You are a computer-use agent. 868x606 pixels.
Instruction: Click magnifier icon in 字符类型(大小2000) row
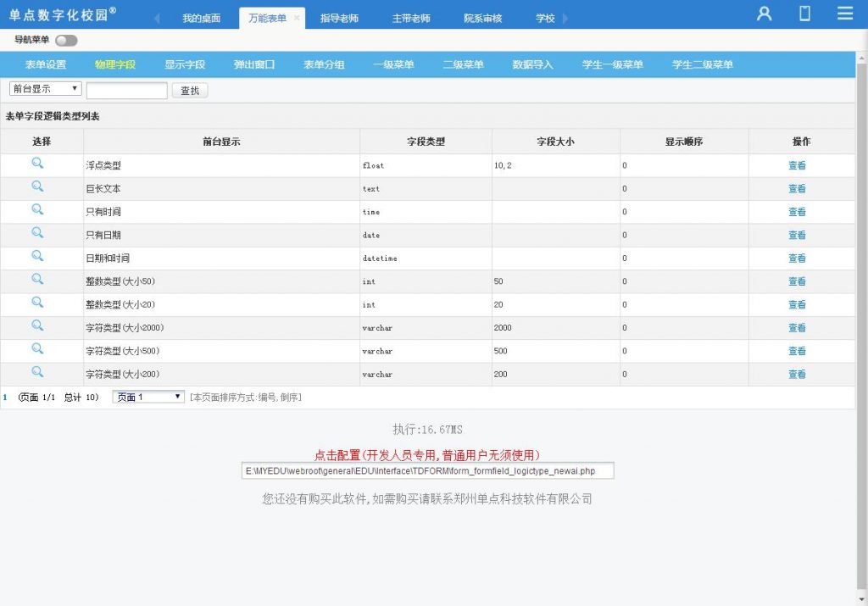click(37, 325)
